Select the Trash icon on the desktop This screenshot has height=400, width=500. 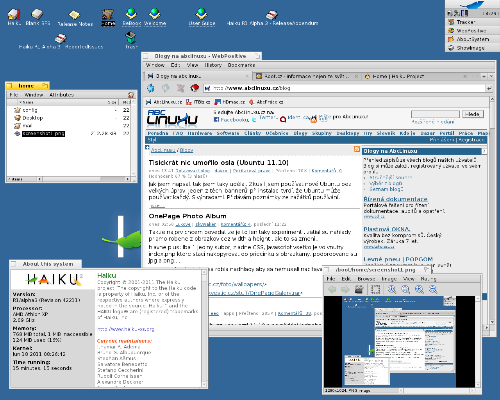(x=131, y=40)
